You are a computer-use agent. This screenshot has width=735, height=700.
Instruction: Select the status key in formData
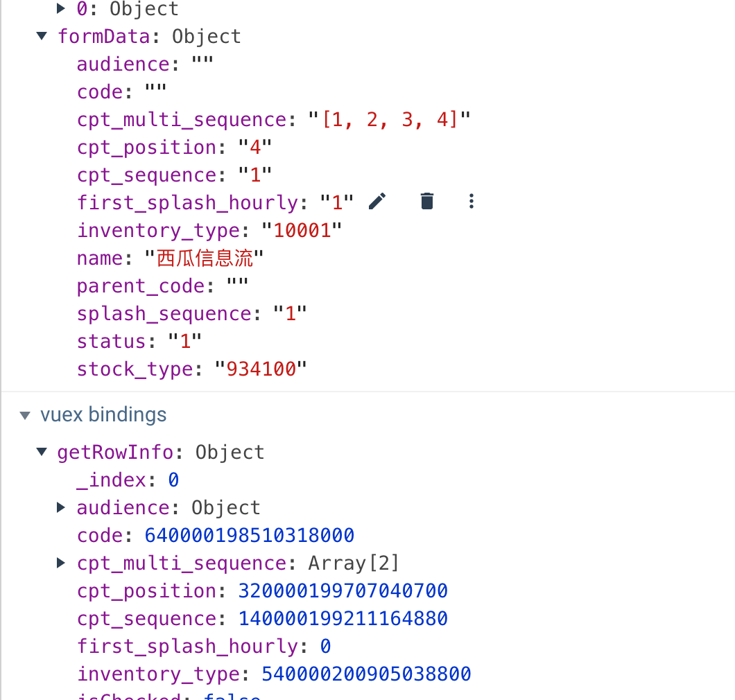coord(110,342)
